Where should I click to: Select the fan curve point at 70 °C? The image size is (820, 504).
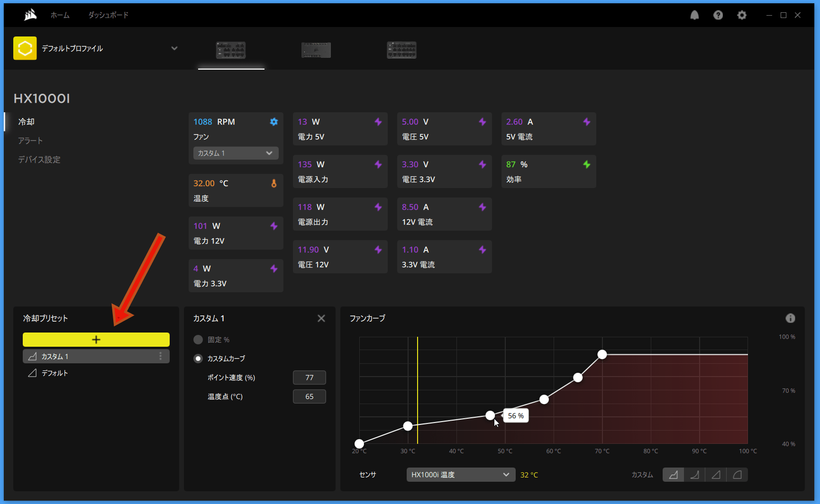pos(602,354)
